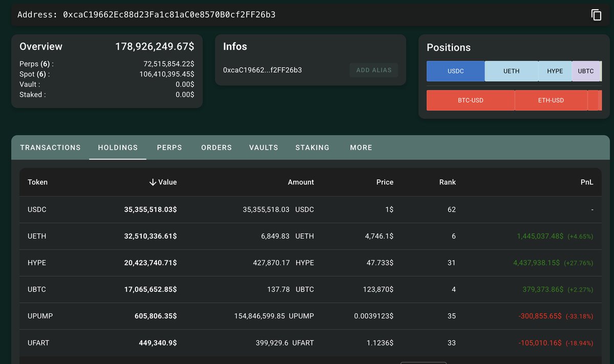Sort holdings by the Value arrow
This screenshot has height=364, width=614.
[152, 182]
